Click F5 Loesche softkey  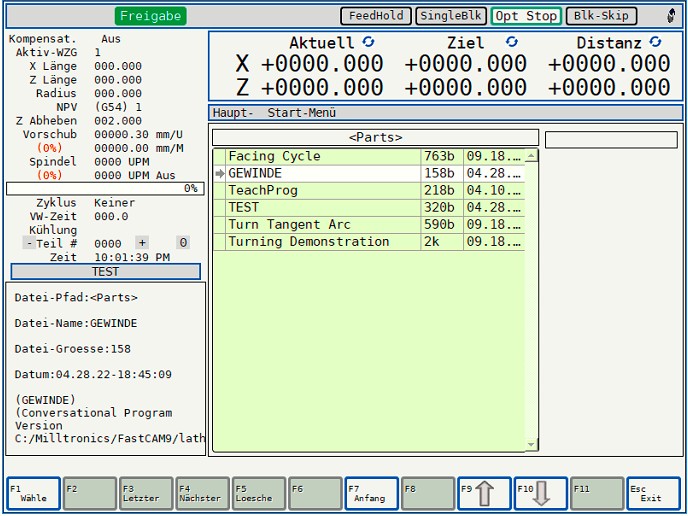click(x=259, y=494)
